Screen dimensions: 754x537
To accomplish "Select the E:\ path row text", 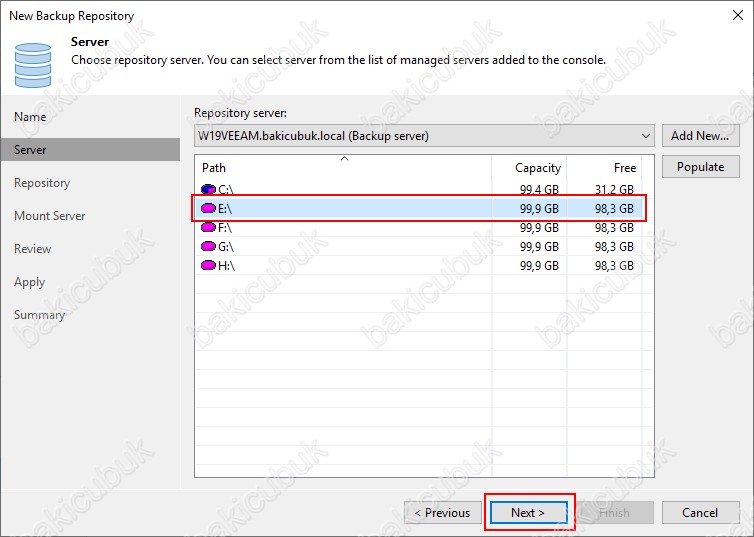I will click(225, 208).
